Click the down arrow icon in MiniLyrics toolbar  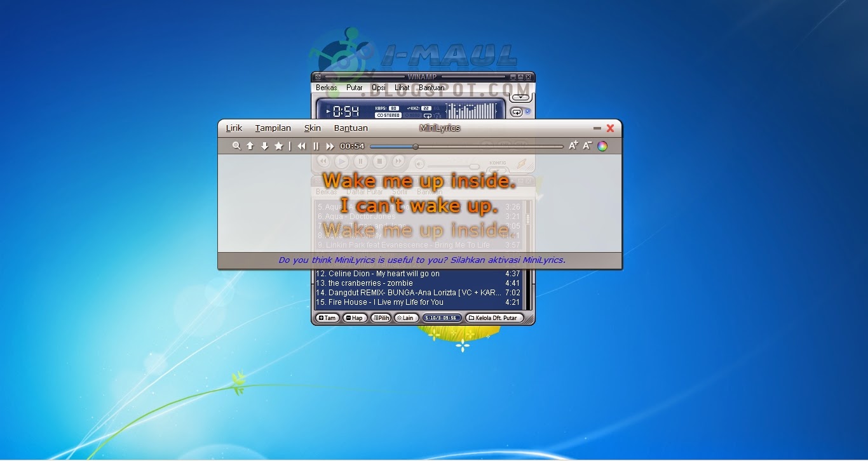[x=264, y=146]
